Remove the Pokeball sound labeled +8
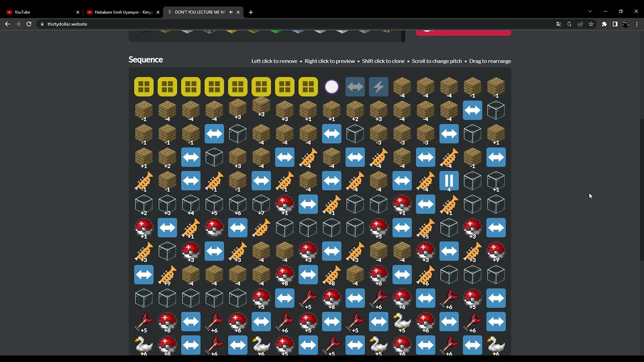This screenshot has width=644, height=362. pyautogui.click(x=285, y=275)
